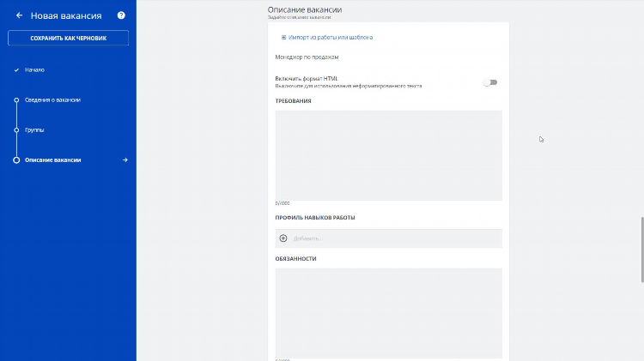Go to the Начало step

click(34, 69)
